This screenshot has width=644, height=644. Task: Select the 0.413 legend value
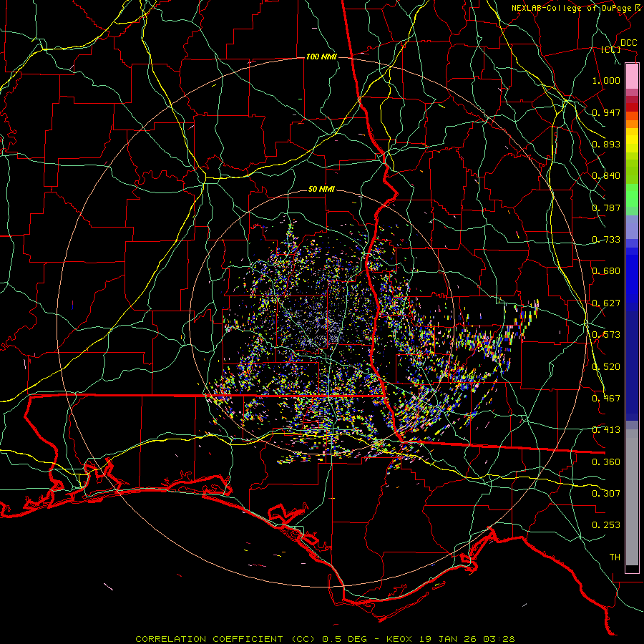[606, 430]
